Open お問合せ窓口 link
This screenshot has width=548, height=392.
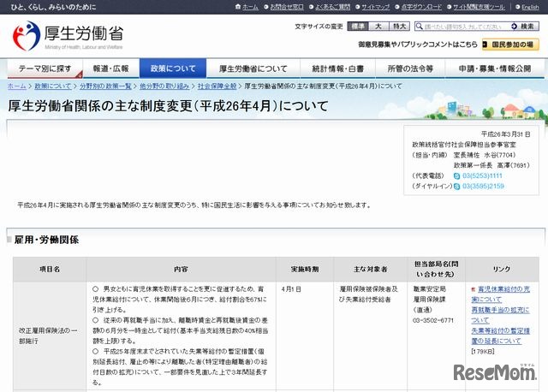click(x=287, y=7)
